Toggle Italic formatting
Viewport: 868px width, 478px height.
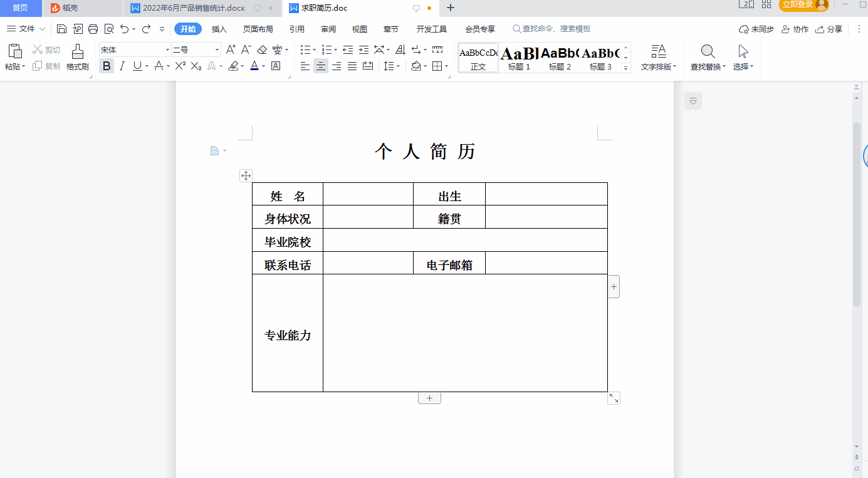pyautogui.click(x=122, y=66)
